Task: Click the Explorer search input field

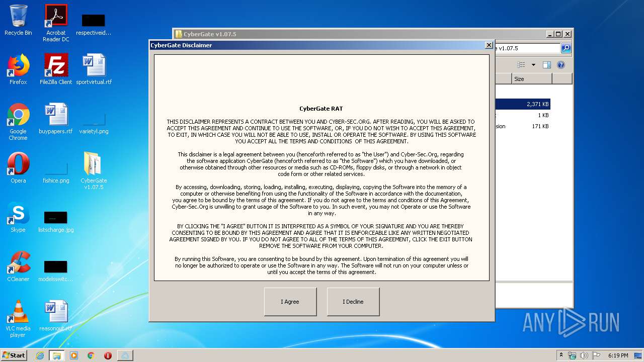Action: point(527,48)
